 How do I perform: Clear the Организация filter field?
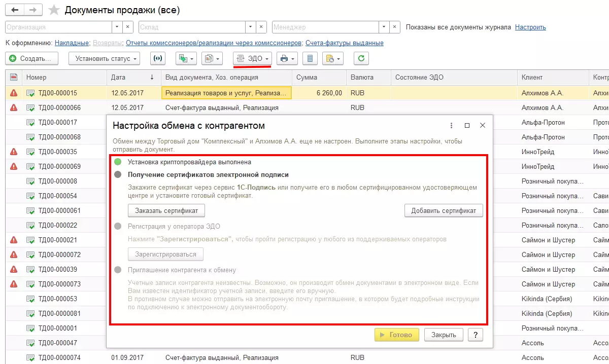[x=128, y=27]
